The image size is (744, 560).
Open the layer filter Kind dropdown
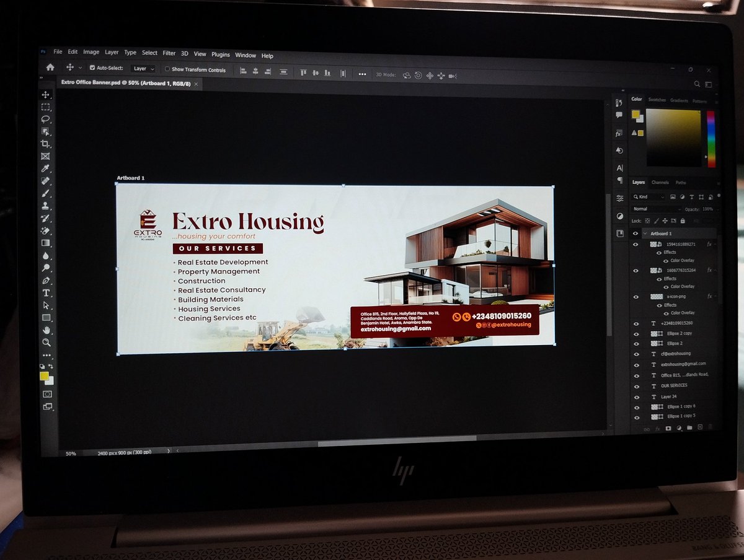coord(649,197)
